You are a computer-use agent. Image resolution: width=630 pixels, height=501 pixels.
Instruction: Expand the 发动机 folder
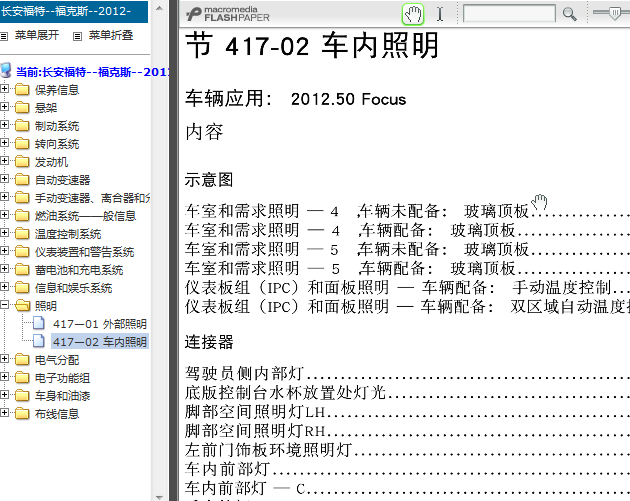tap(4, 161)
